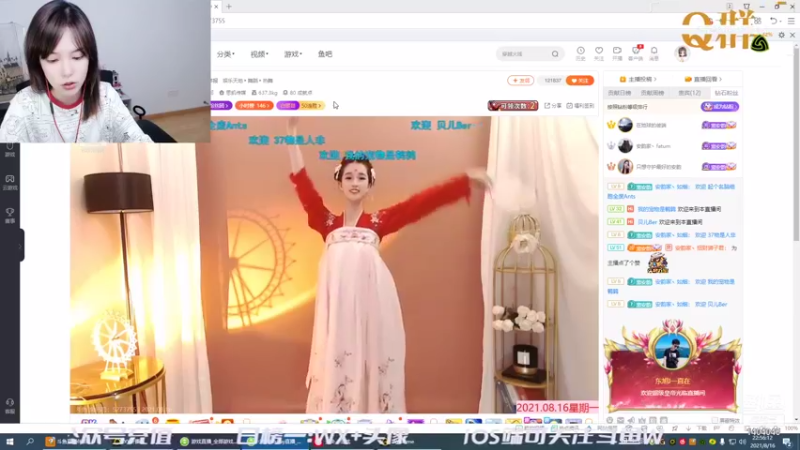Screen dimensions: 800x450
Task: Open the 鱼吧 menu item
Action: coord(325,54)
